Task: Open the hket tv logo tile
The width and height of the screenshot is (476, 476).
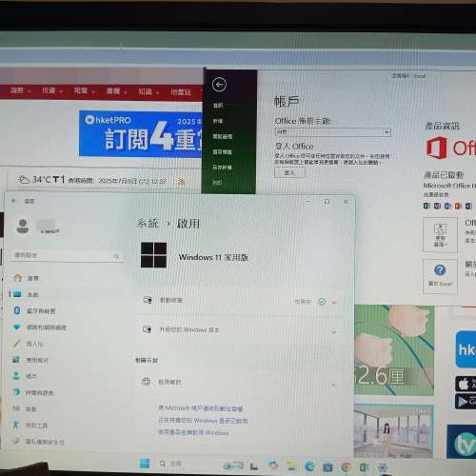Action: [x=462, y=442]
